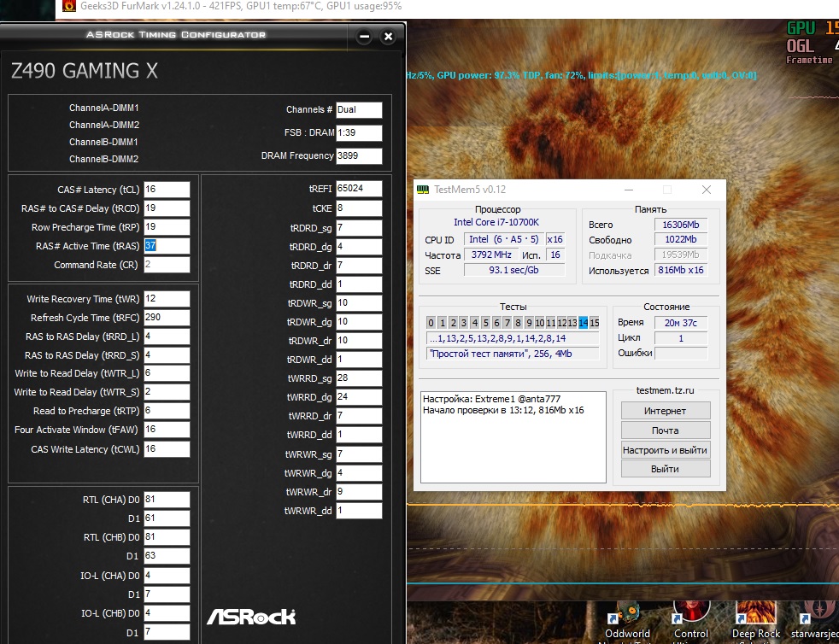
Task: Click the ChannelB-DIMM2 label
Action: point(103,159)
